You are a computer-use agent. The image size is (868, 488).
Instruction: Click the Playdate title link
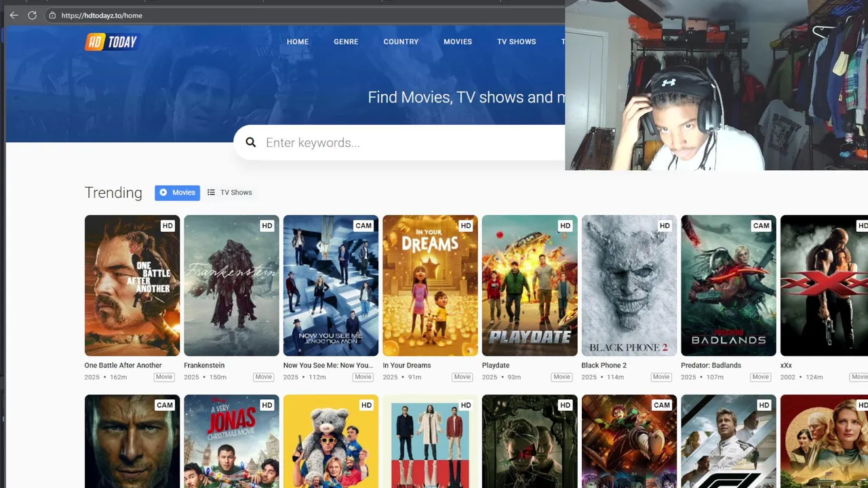tap(496, 365)
